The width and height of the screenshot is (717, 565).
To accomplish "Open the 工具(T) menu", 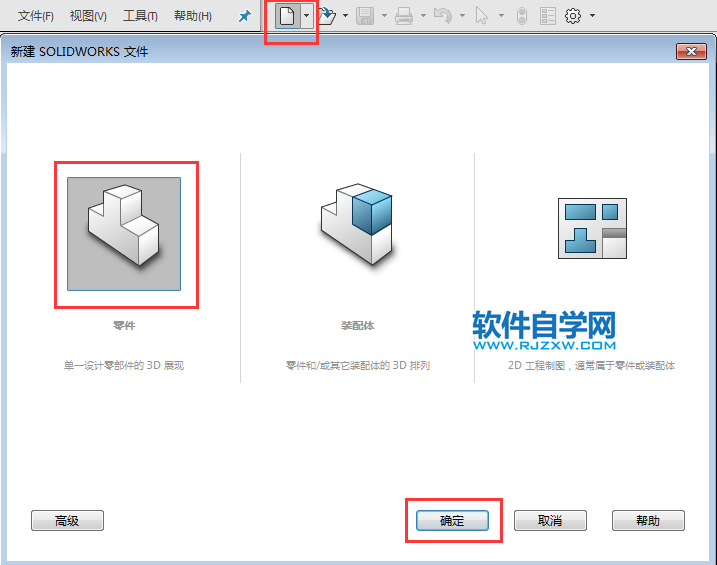I will [x=140, y=16].
